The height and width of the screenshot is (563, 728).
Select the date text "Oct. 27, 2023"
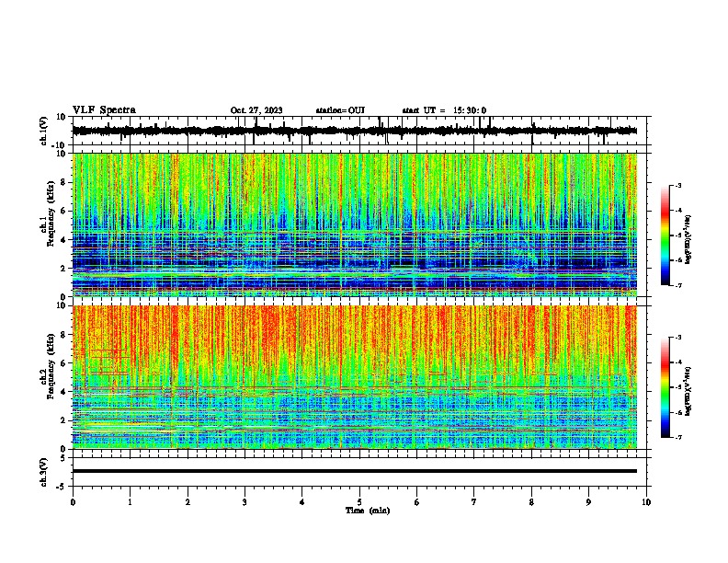(x=256, y=110)
